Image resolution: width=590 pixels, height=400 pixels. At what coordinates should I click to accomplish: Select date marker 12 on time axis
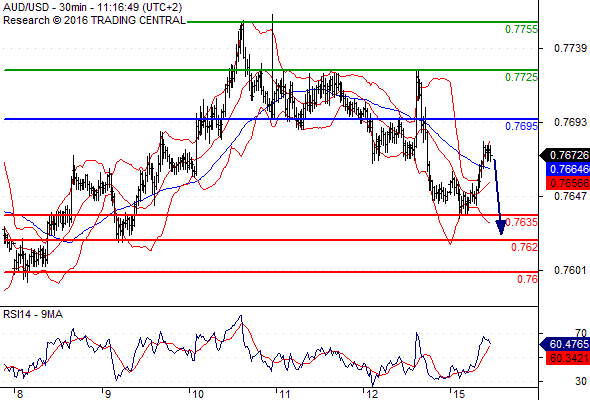tap(372, 394)
